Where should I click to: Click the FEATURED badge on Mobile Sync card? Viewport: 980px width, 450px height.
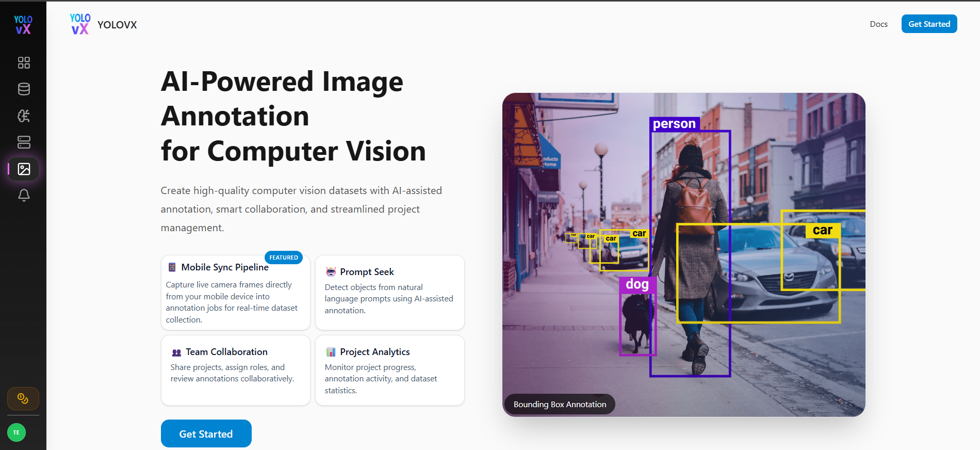coord(284,258)
